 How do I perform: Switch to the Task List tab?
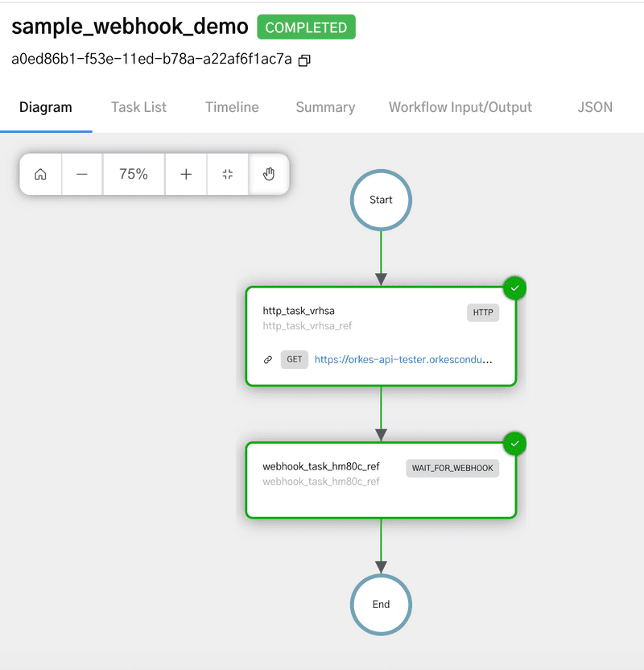coord(138,106)
